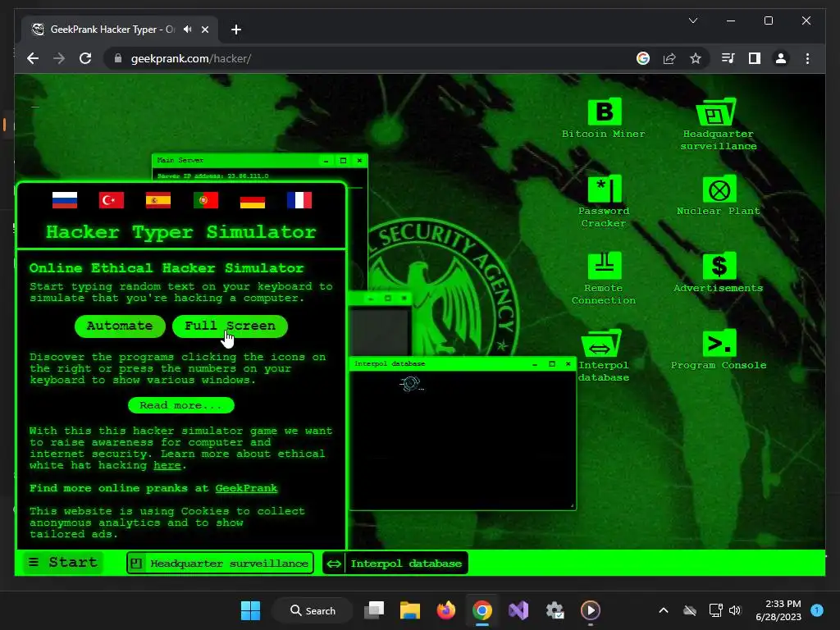Choose the Portuguese flag language

click(206, 200)
